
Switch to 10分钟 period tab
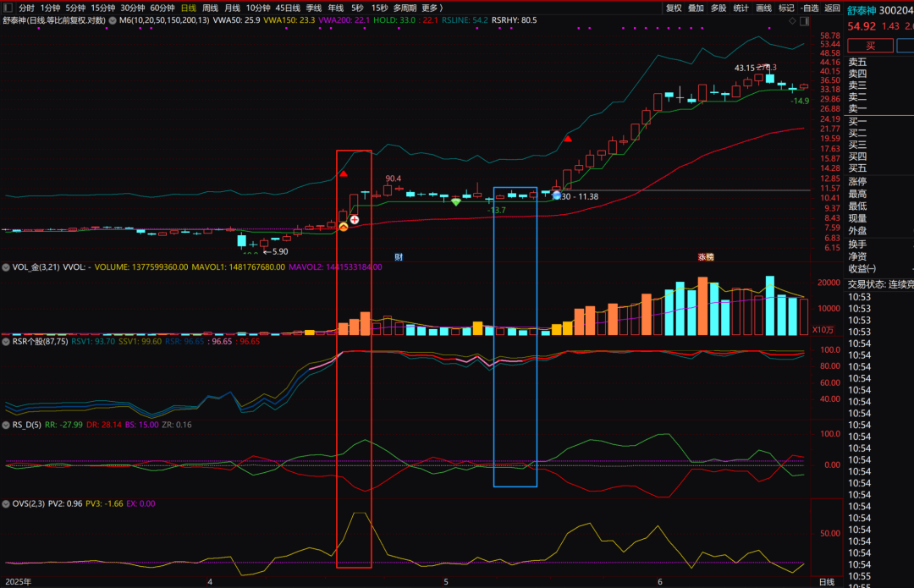[x=257, y=8]
